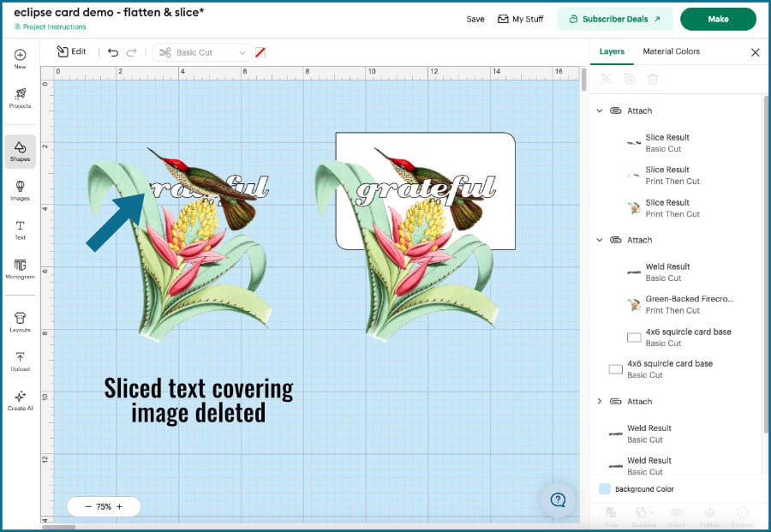Click the Edit toolbar button
Screen dimensions: 771x532
click(71, 51)
